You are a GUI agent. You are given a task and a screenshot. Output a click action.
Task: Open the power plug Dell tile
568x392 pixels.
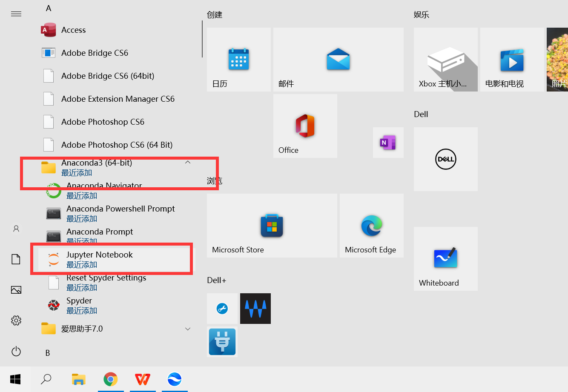tap(222, 342)
